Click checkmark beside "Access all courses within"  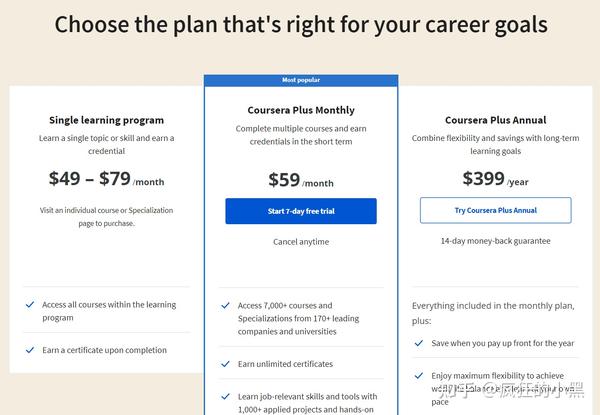click(x=30, y=305)
